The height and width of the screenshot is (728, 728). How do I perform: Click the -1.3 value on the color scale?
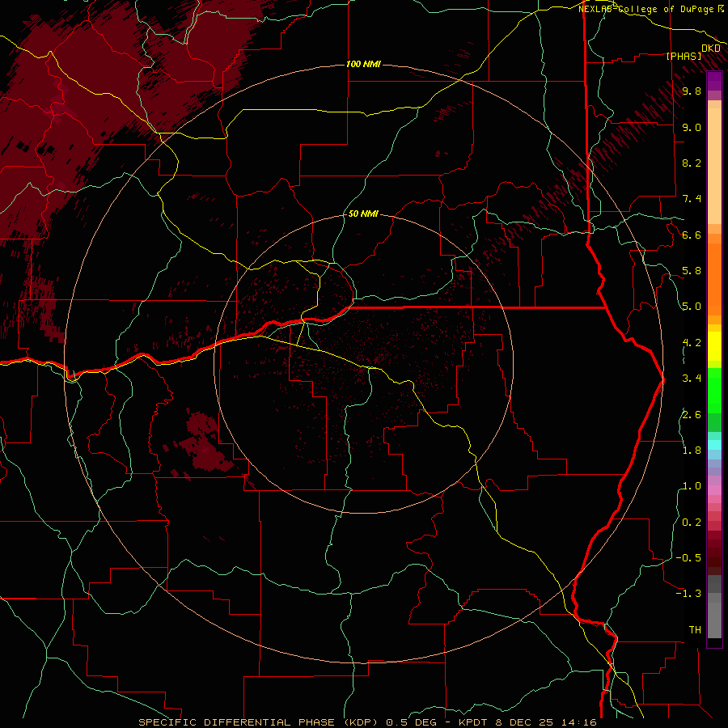[688, 594]
